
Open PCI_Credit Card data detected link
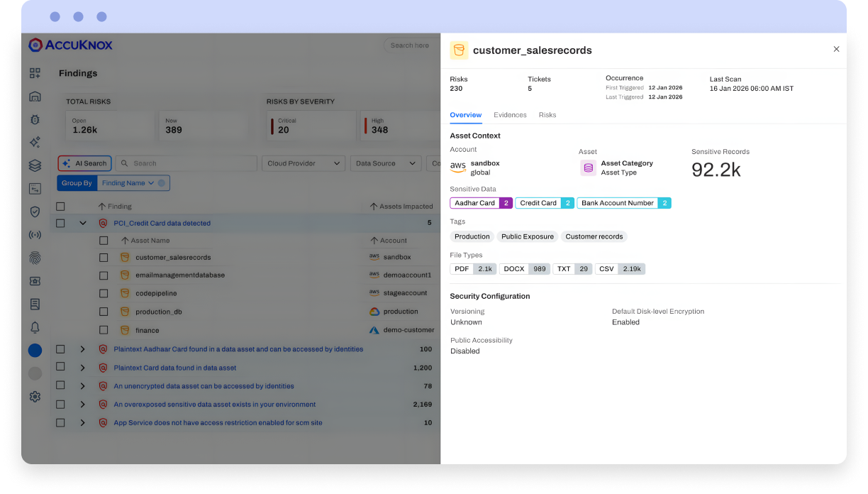click(162, 223)
